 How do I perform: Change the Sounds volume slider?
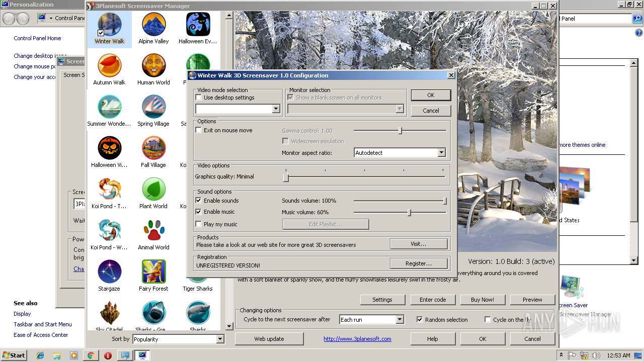tap(445, 201)
